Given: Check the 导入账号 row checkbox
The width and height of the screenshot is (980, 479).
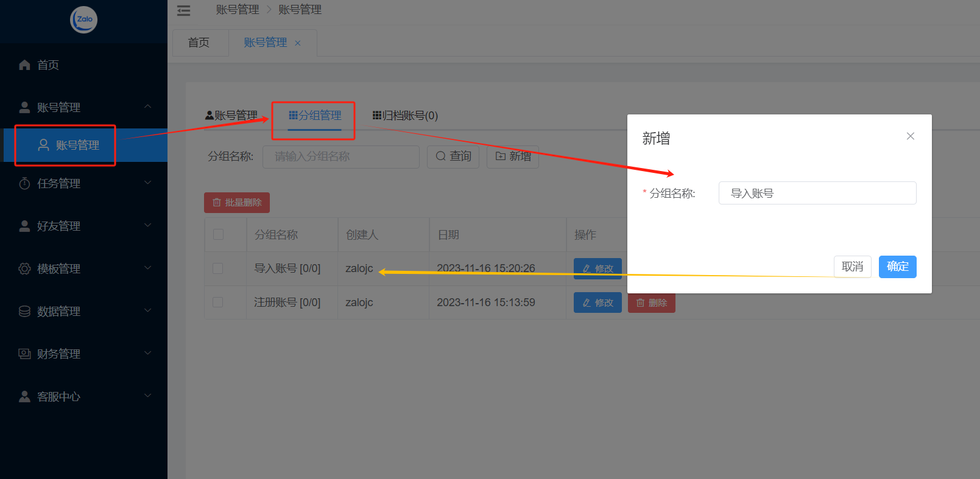Looking at the screenshot, I should pyautogui.click(x=218, y=268).
